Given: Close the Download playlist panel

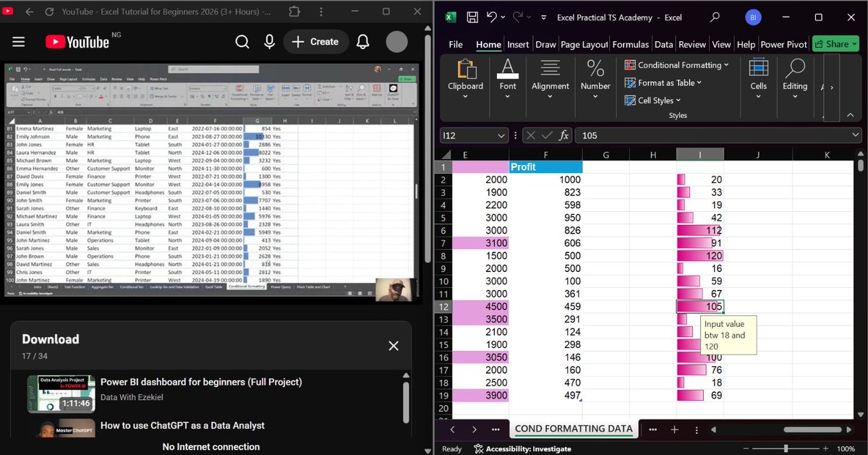Looking at the screenshot, I should 393,346.
